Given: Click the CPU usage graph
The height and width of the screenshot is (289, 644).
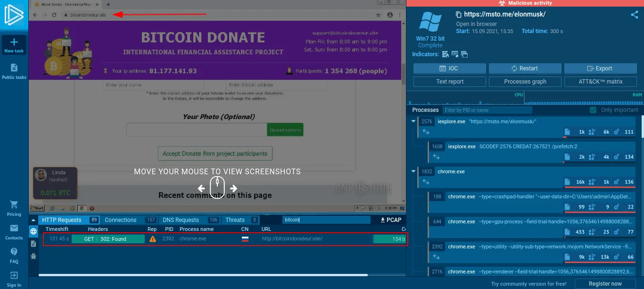Looking at the screenshot, I should point(465,98).
